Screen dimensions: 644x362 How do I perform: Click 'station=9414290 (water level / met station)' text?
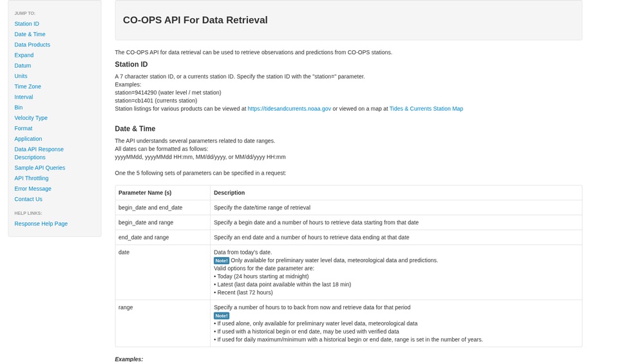pos(168,93)
